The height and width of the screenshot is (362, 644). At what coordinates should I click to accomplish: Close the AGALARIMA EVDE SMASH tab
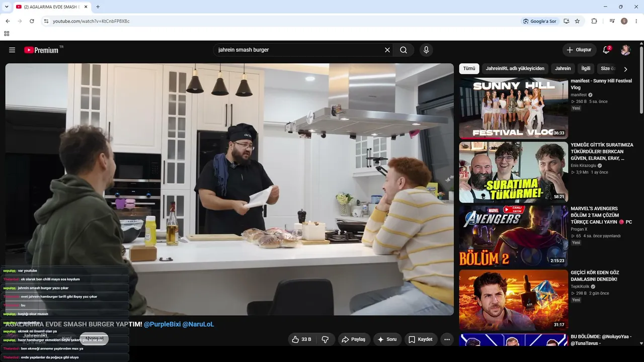coord(86,7)
